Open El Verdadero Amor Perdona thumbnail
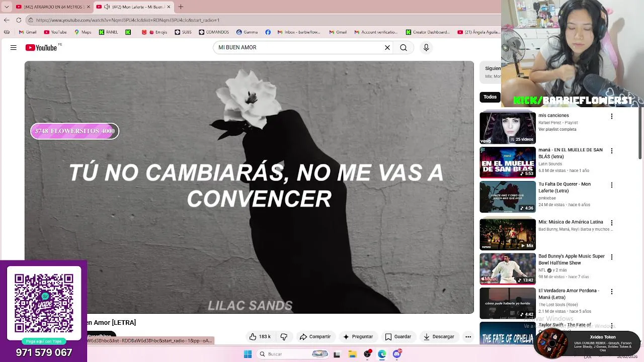 508,303
